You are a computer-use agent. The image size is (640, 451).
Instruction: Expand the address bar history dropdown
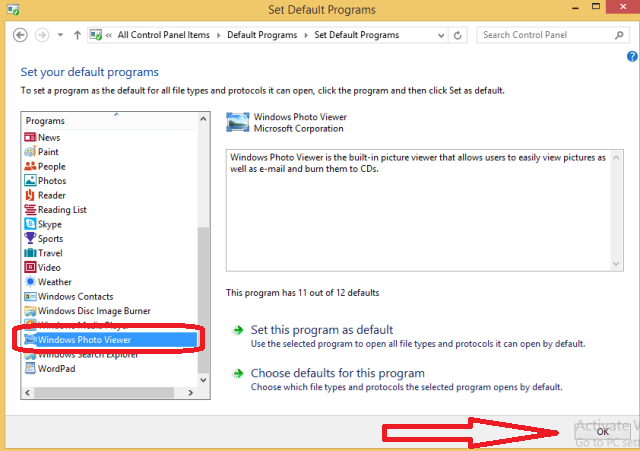click(x=441, y=36)
